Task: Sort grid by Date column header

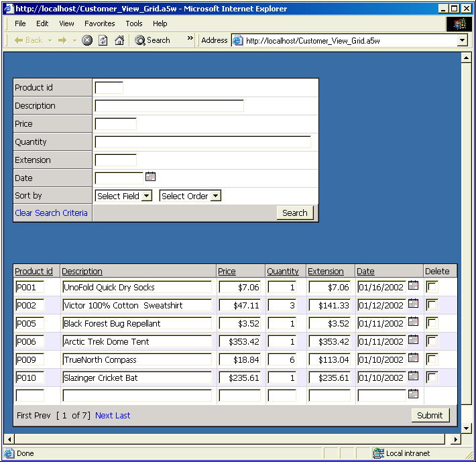Action: click(x=365, y=271)
